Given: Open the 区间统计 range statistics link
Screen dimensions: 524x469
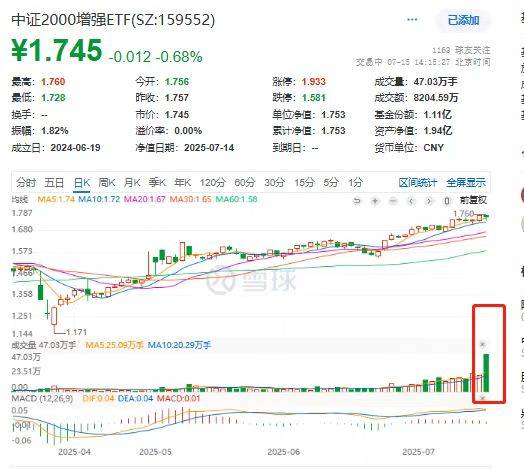Looking at the screenshot, I should (418, 183).
